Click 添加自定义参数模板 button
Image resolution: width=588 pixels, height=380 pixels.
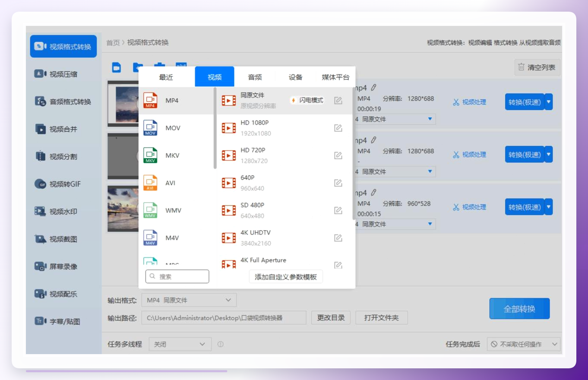tap(286, 277)
